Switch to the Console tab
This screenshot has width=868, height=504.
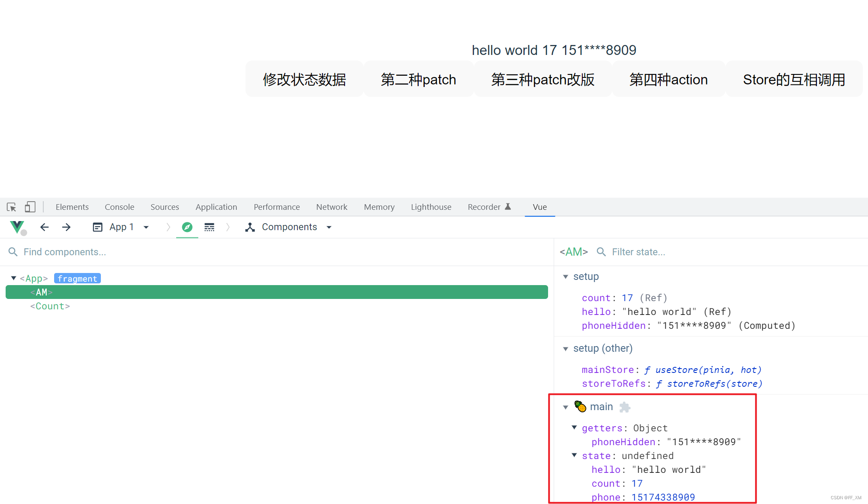(x=119, y=207)
